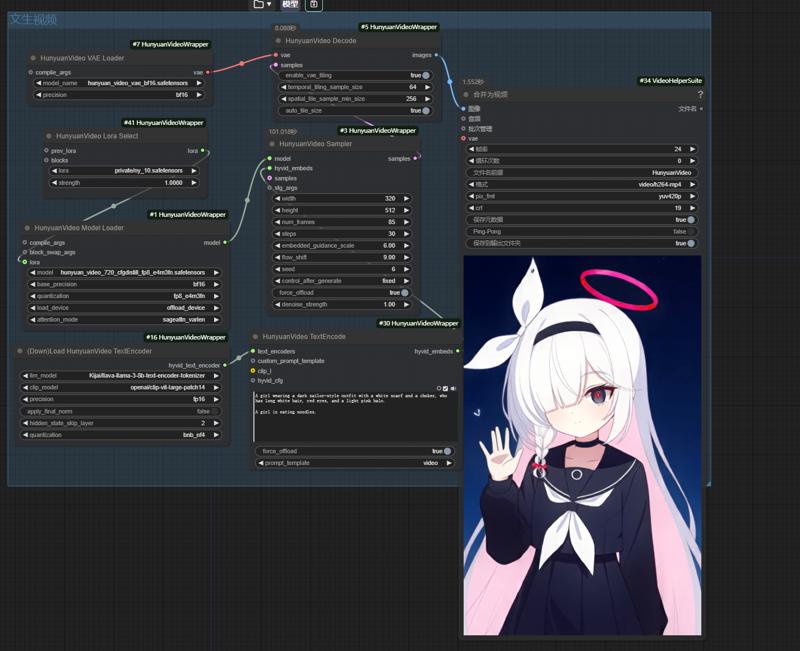800x651 pixels.
Task: Collapse the HunyuanVideo Lora Select node dot
Action: click(49, 136)
